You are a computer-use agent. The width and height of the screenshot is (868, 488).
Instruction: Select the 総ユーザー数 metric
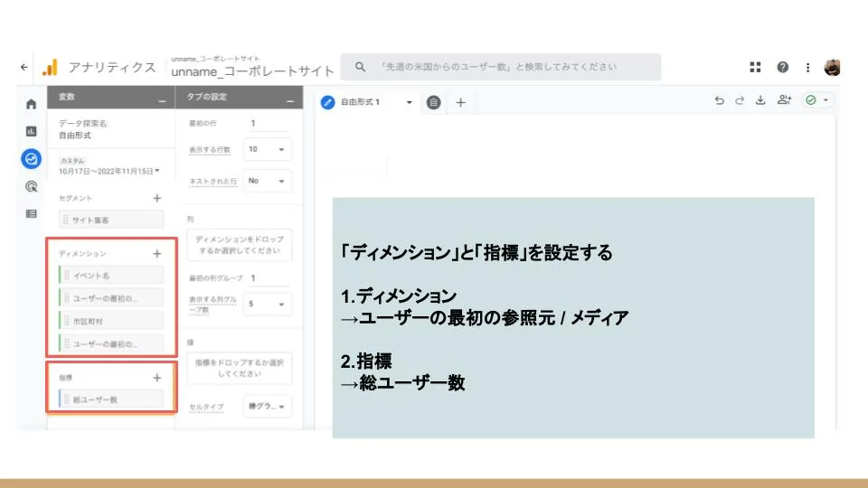click(111, 399)
